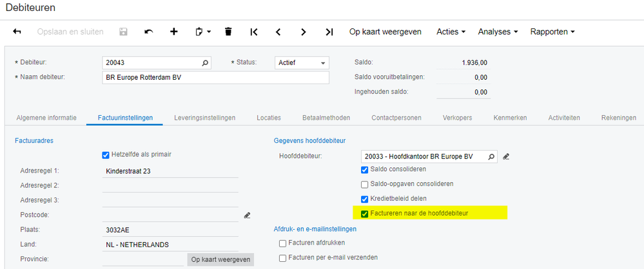
Task: Click the delete trash icon
Action: pos(228,32)
